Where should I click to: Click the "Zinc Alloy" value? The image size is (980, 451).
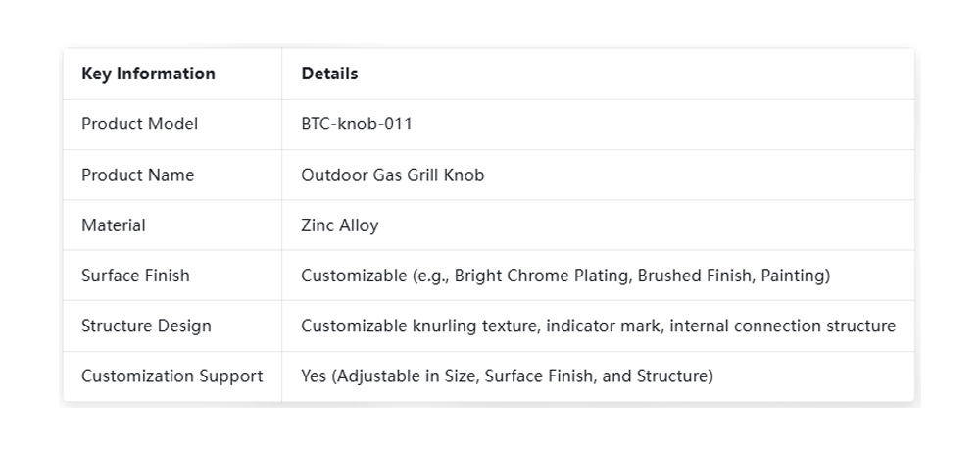pyautogui.click(x=339, y=225)
